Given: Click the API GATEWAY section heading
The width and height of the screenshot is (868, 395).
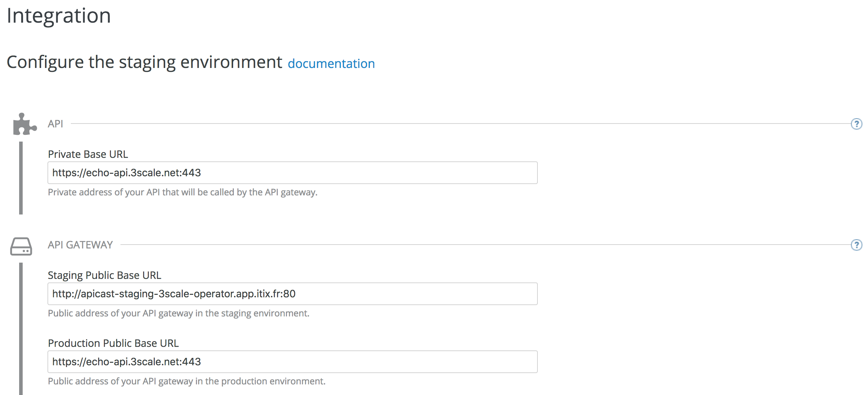Looking at the screenshot, I should coord(80,245).
